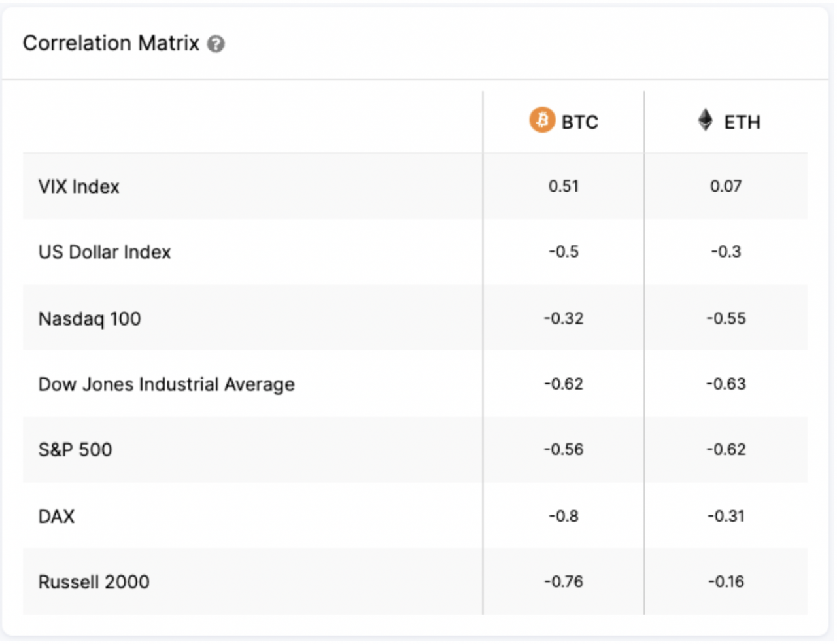Select the VIX Index row label

click(78, 187)
